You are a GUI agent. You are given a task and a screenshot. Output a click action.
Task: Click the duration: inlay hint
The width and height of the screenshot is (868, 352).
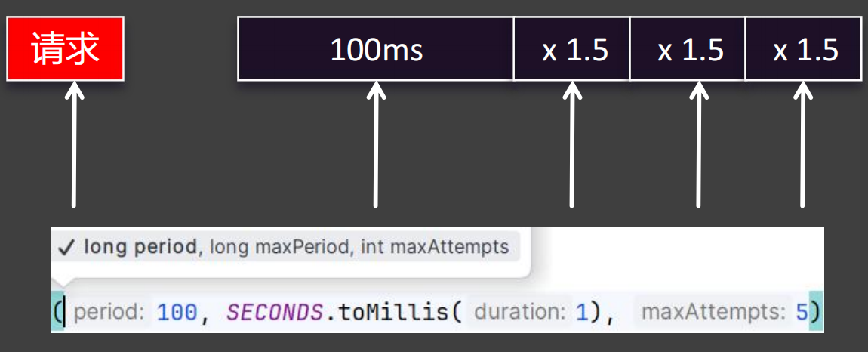[520, 313]
